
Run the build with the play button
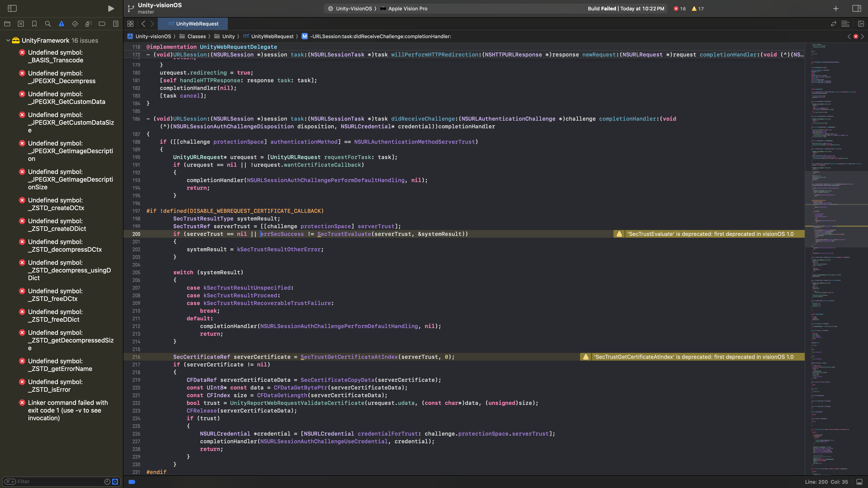click(111, 8)
